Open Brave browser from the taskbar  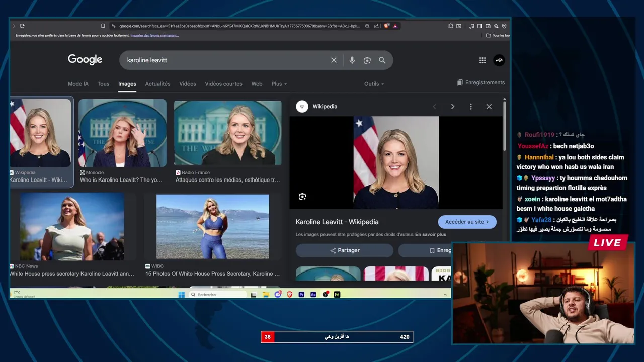(289, 295)
